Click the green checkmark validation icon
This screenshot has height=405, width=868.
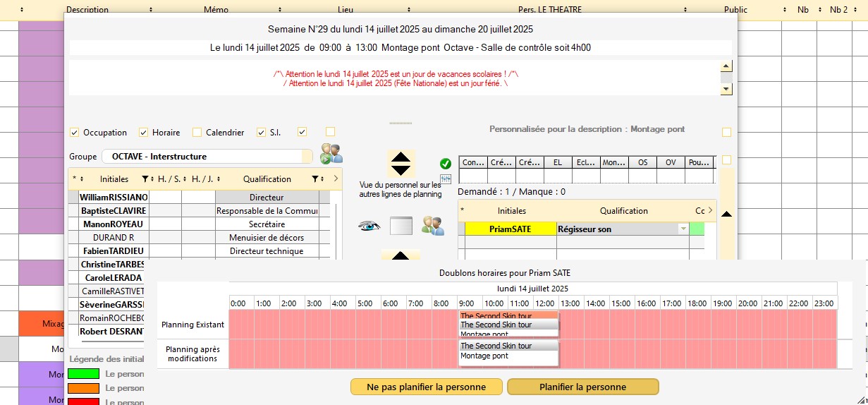tap(446, 164)
